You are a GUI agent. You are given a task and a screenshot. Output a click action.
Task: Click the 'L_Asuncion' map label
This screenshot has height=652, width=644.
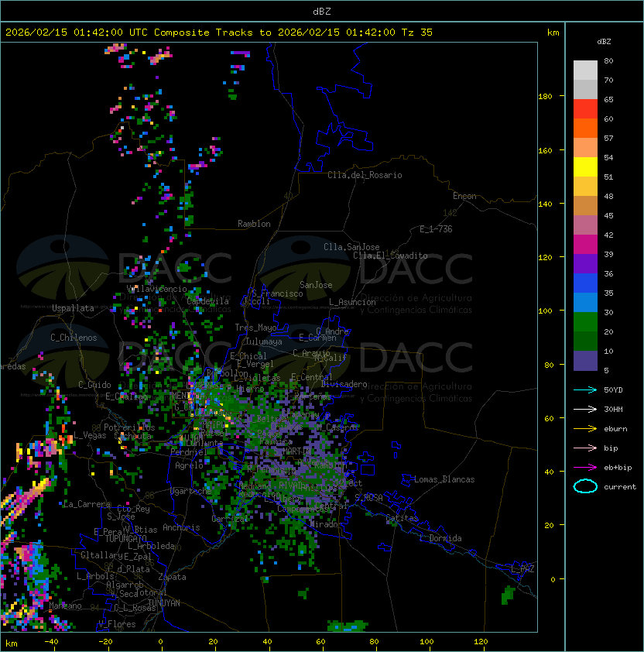(352, 302)
